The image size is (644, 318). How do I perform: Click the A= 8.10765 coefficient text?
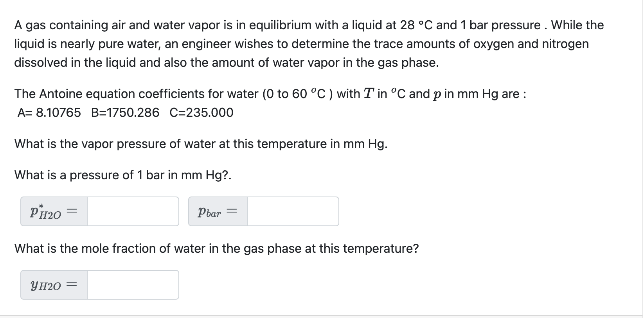(49, 113)
